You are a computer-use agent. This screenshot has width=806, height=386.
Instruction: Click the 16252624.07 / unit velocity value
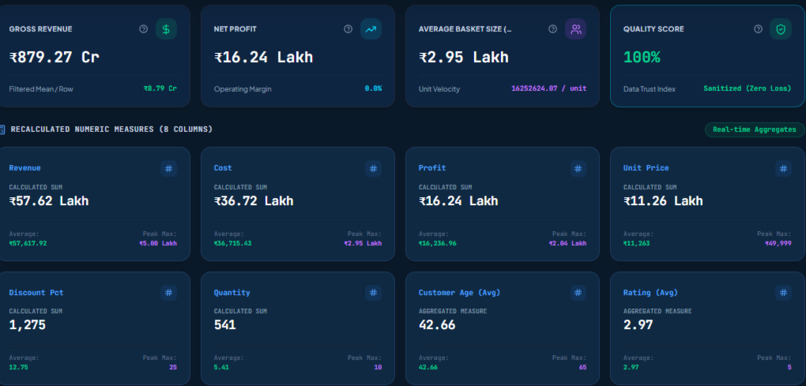coord(548,88)
